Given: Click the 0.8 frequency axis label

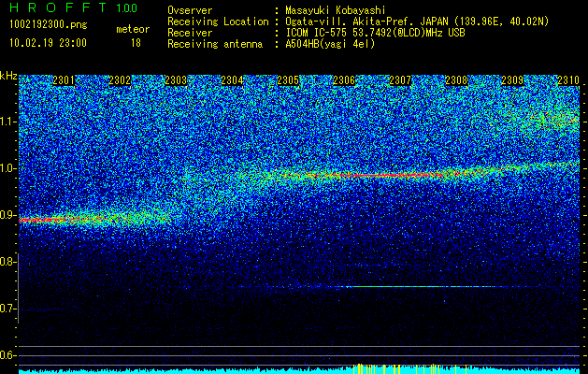Looking at the screenshot, I should (7, 262).
